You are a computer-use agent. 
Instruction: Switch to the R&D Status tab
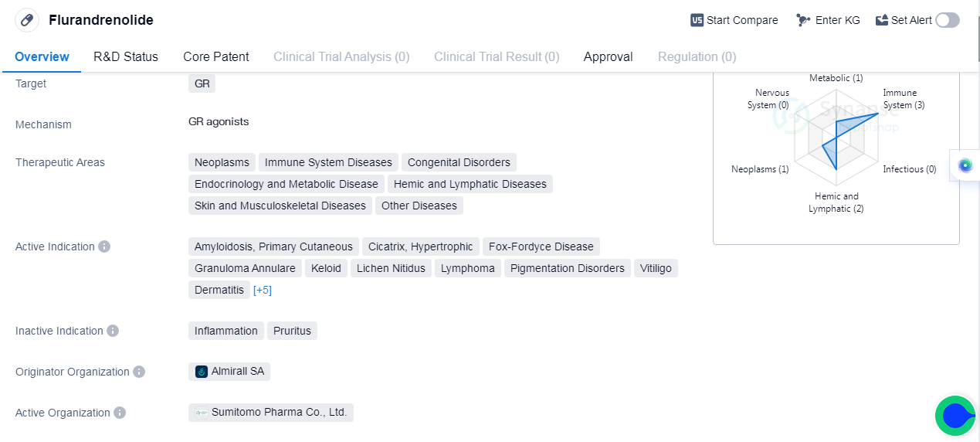[126, 56]
